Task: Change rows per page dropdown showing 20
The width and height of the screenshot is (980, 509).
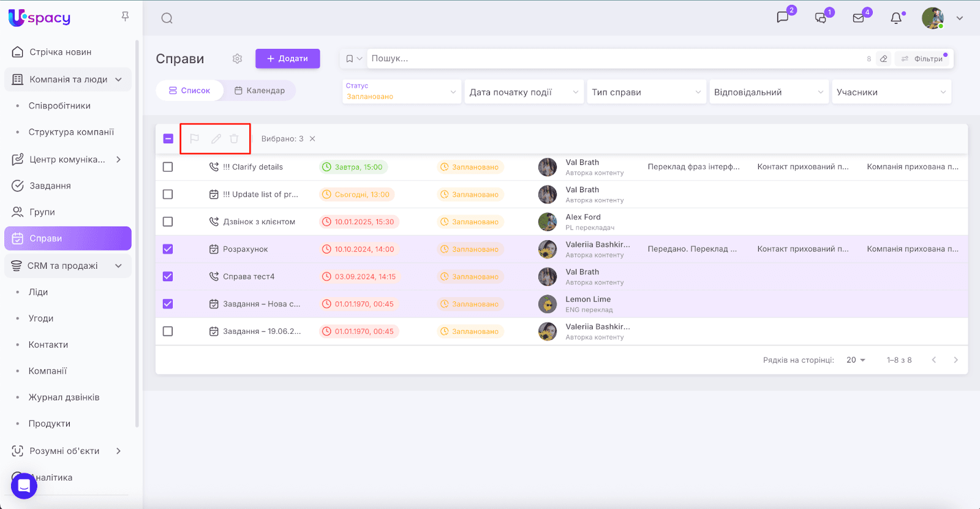Action: click(856, 360)
